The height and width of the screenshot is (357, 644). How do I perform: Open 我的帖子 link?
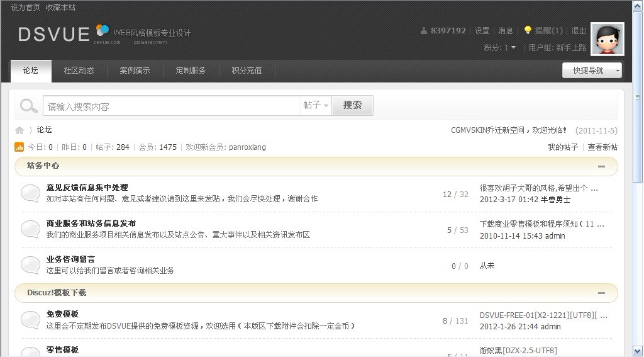563,147
